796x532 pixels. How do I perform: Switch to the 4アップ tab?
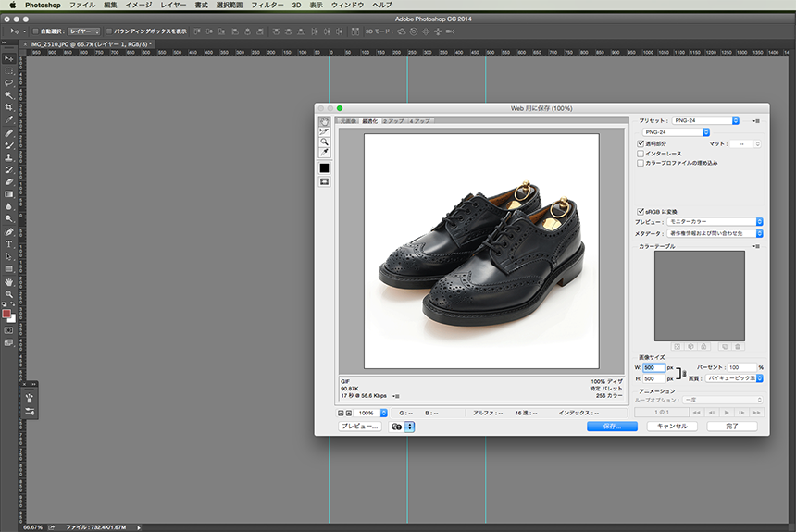pyautogui.click(x=420, y=121)
